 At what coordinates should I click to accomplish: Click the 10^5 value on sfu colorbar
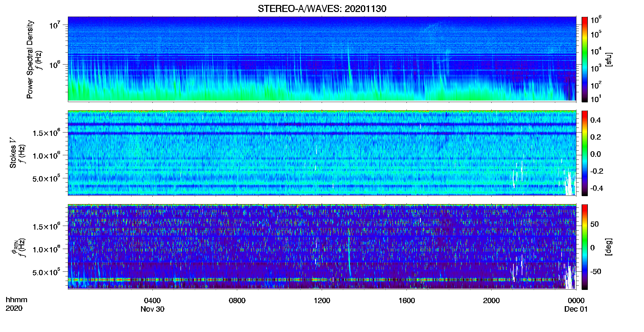tap(596, 34)
